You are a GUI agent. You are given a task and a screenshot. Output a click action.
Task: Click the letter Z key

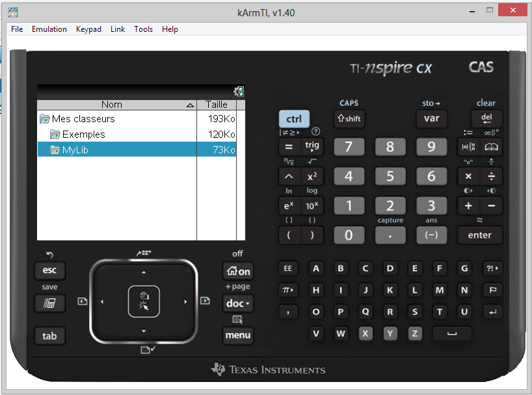coord(415,334)
